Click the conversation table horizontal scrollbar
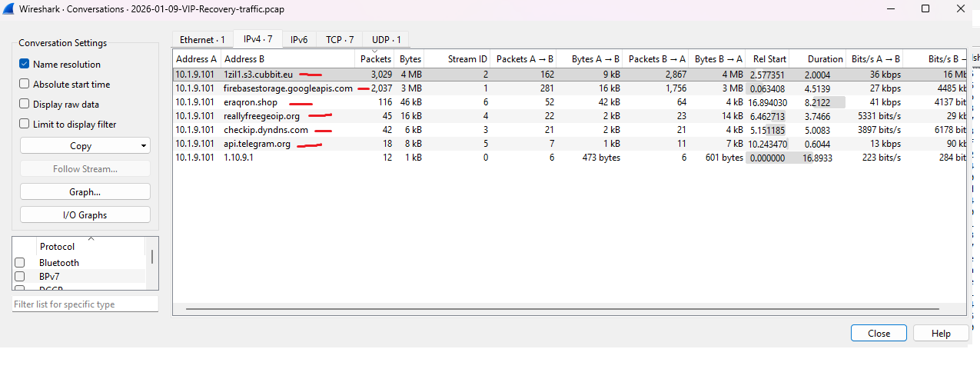 563,309
